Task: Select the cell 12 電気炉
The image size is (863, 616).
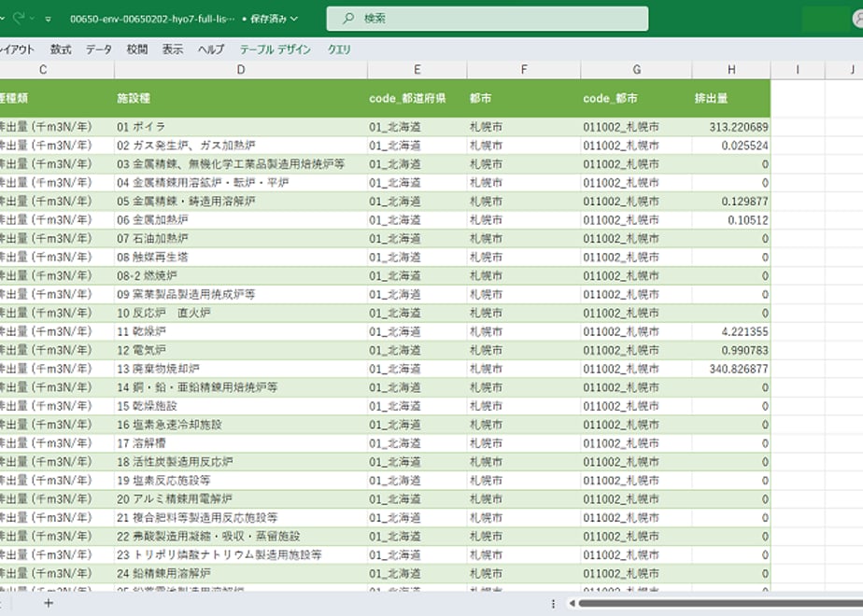Action: [x=241, y=350]
